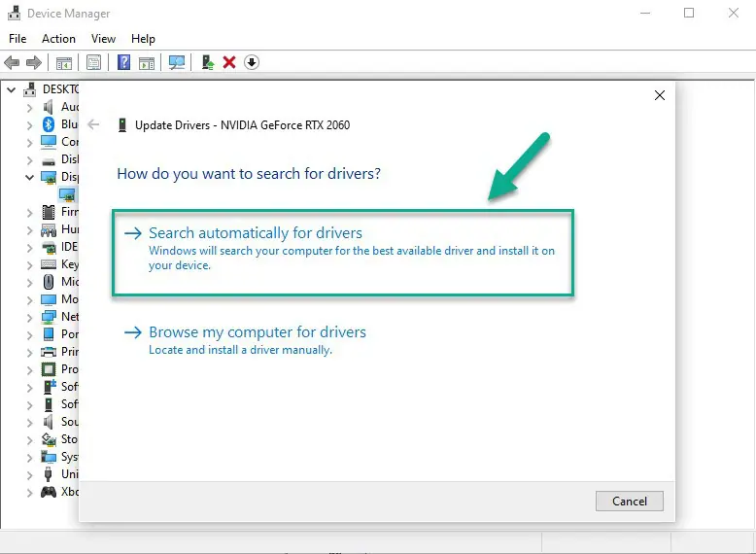This screenshot has height=554, width=756.
Task: Select the DESKTOP computer root icon
Action: (30, 89)
